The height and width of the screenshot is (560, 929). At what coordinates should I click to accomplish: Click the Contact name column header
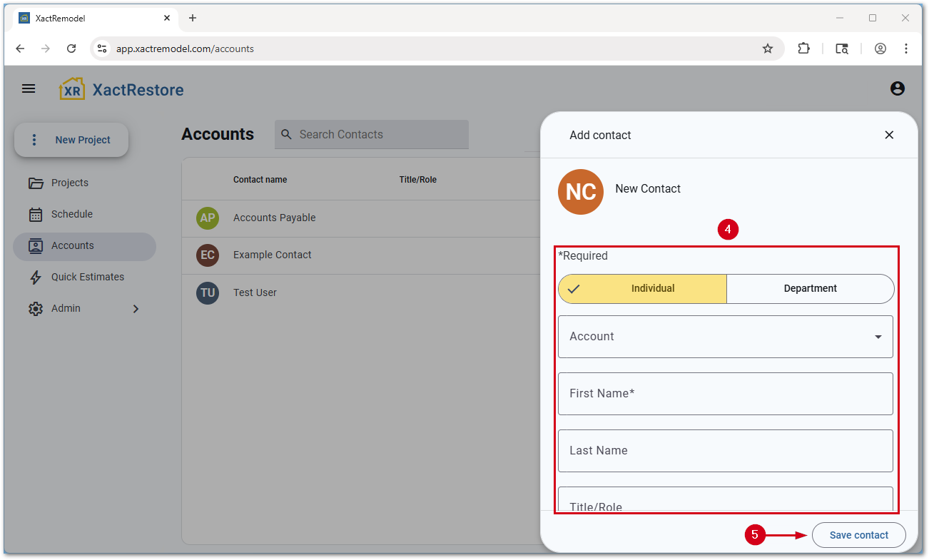point(260,180)
